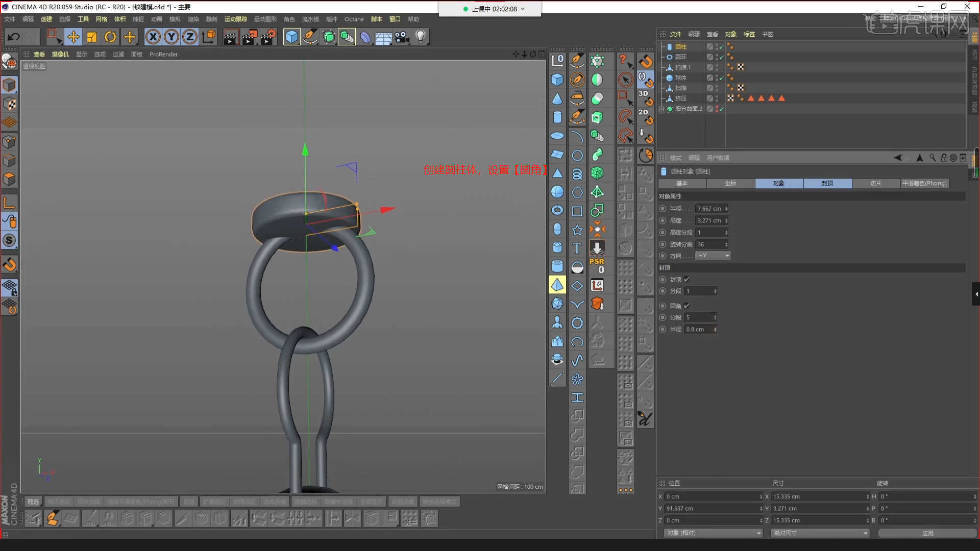This screenshot has width=980, height=551.
Task: Expand the 细分曲面.2 tree node
Action: pyautogui.click(x=661, y=109)
